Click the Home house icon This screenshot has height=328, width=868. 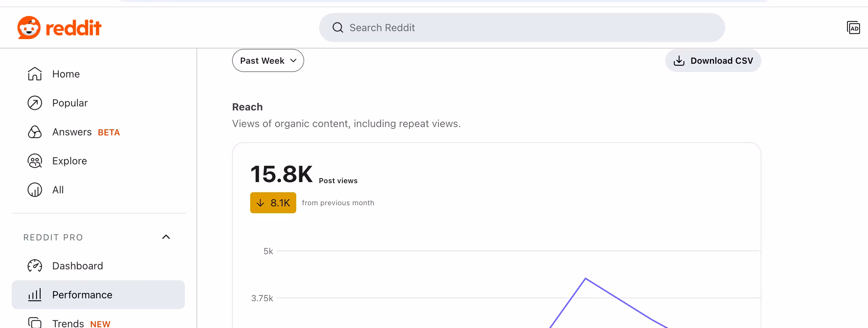35,74
